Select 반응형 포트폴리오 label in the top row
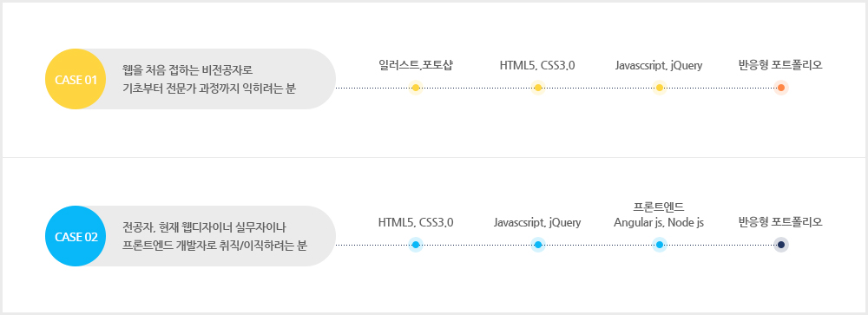 (780, 65)
